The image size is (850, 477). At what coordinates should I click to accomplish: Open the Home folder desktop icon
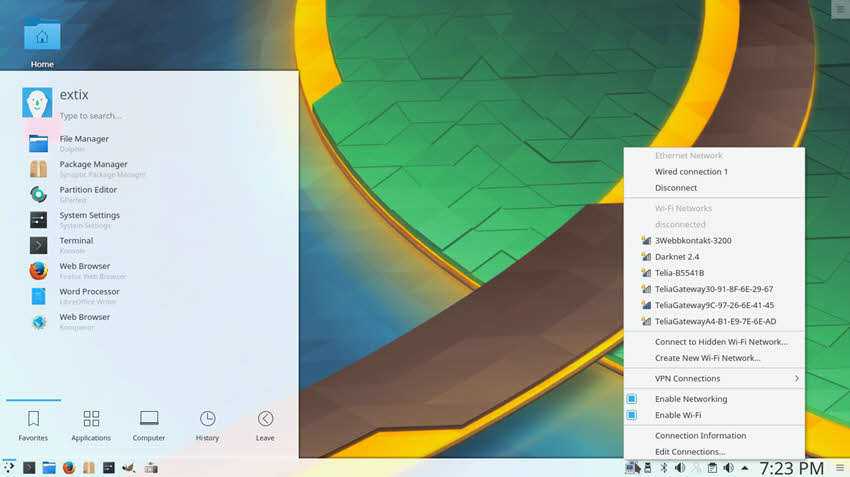pos(42,38)
